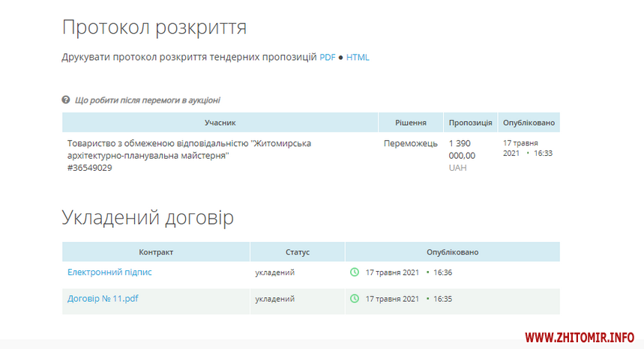Click clock icon in Електронний підпис row
This screenshot has height=349, width=644.
[355, 272]
